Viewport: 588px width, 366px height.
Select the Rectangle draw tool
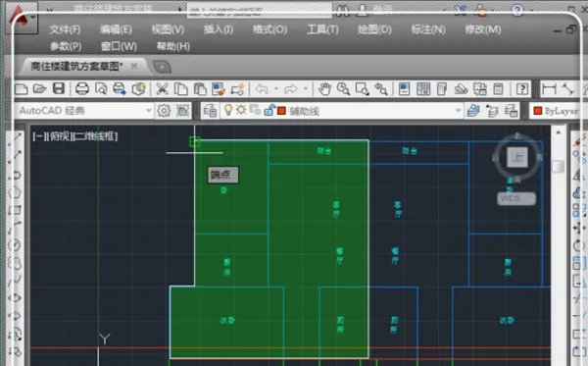[15, 210]
